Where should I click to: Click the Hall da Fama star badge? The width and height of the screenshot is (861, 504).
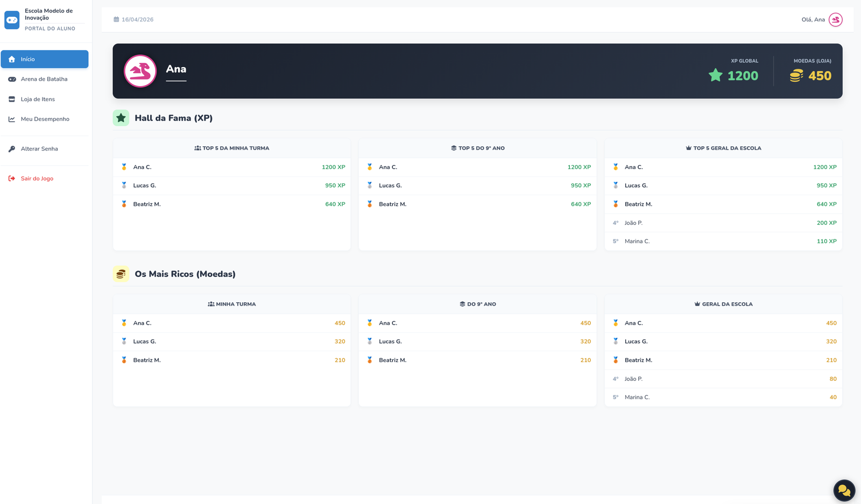tap(121, 118)
